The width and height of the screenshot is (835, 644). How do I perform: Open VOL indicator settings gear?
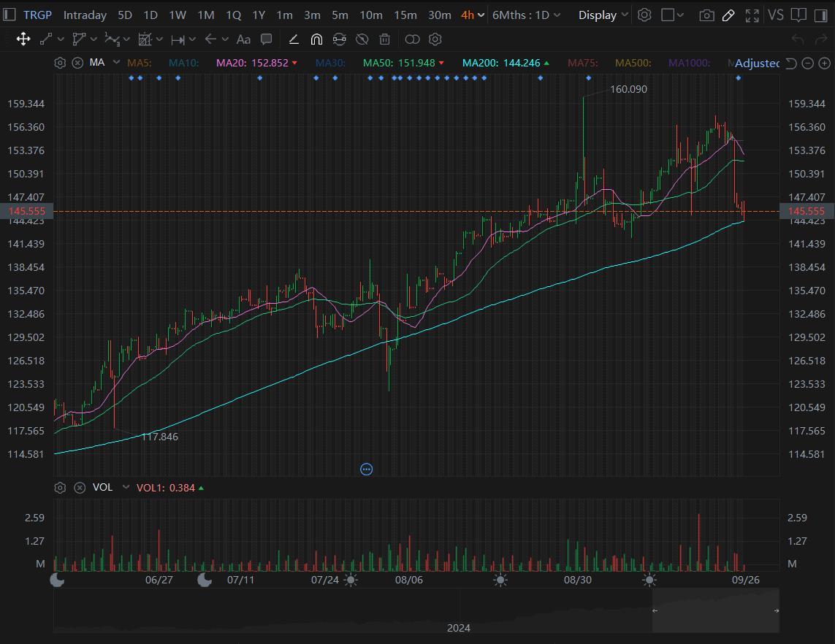[x=60, y=488]
